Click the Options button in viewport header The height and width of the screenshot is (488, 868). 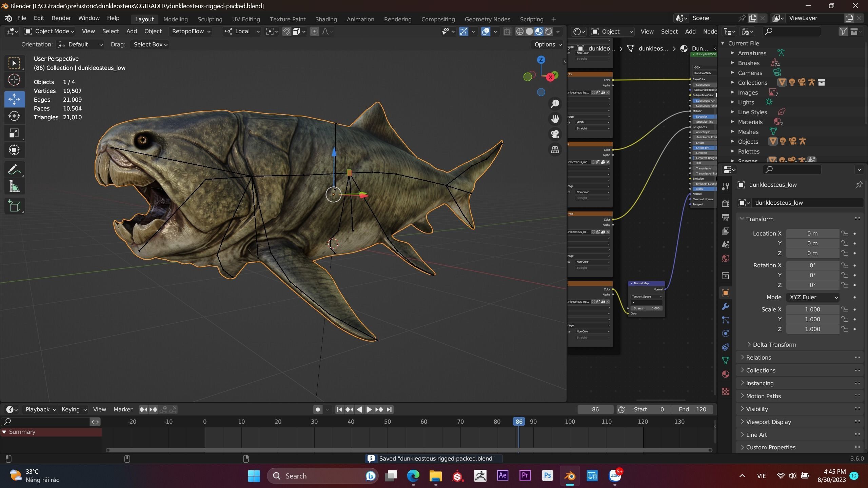click(548, 44)
